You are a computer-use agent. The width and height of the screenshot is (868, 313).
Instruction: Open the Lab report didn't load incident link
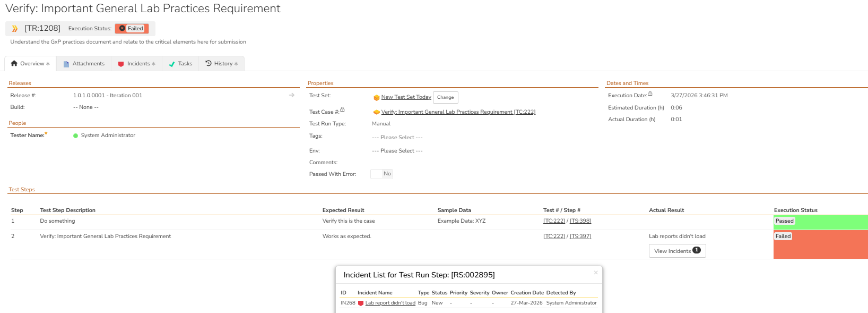coord(390,303)
